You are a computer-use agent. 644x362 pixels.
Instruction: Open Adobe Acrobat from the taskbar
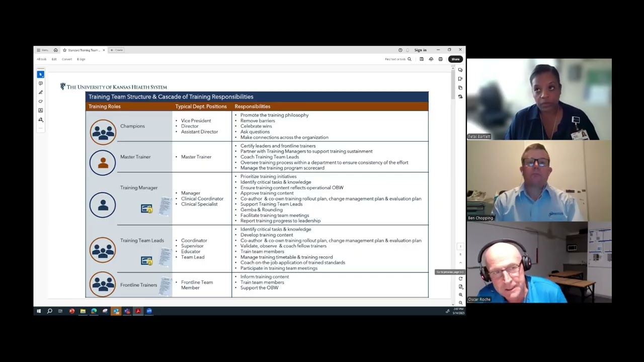pyautogui.click(x=138, y=311)
